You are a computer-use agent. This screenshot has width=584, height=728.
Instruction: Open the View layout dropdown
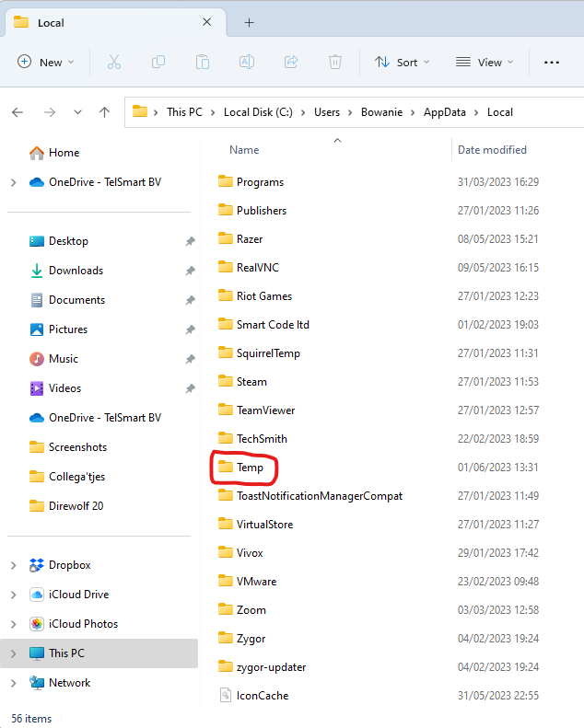click(485, 62)
